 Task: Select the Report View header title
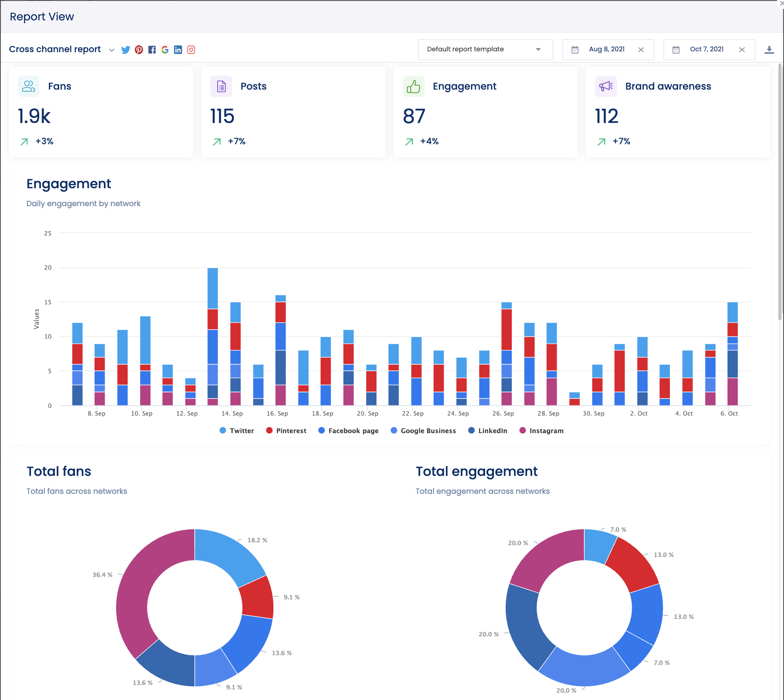[42, 16]
